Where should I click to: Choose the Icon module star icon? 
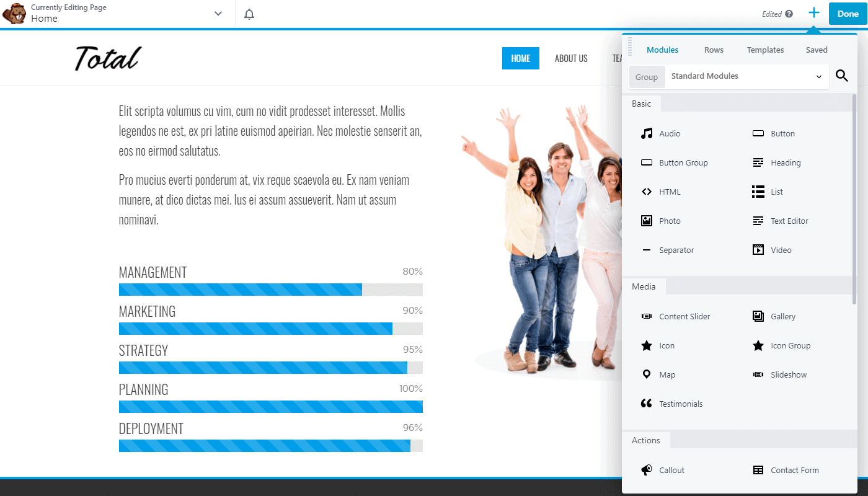(x=647, y=345)
